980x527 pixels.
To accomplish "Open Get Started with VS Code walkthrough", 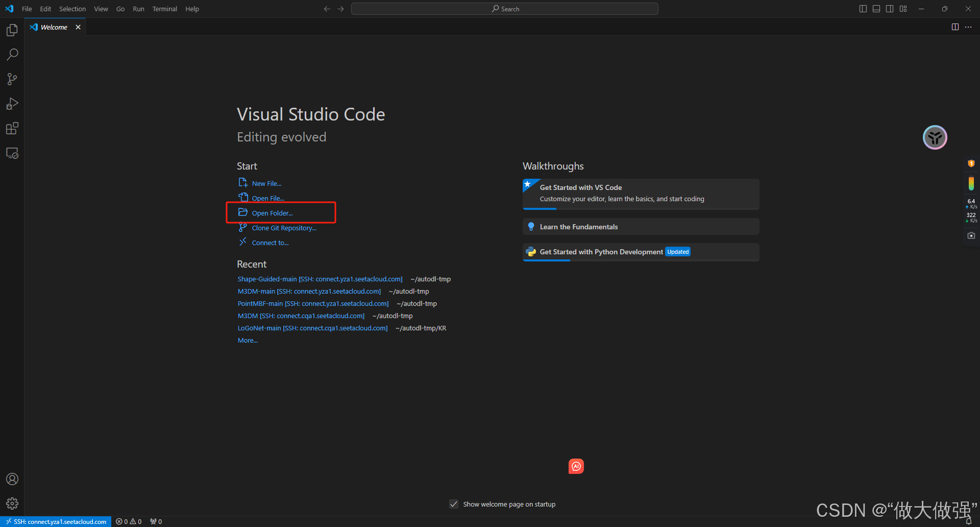I will pos(641,194).
